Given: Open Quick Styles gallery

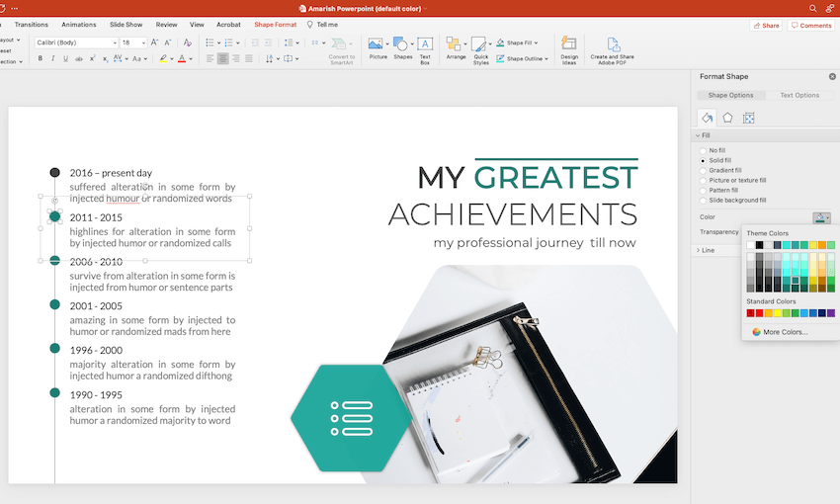Looking at the screenshot, I should click(x=480, y=50).
